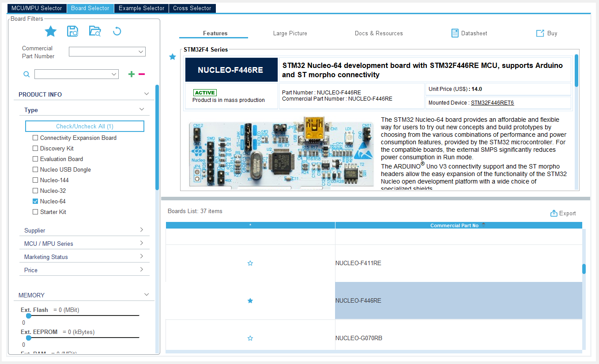Click the board filters panel scrollbar
Screen dimensions: 599x364
pos(157,137)
